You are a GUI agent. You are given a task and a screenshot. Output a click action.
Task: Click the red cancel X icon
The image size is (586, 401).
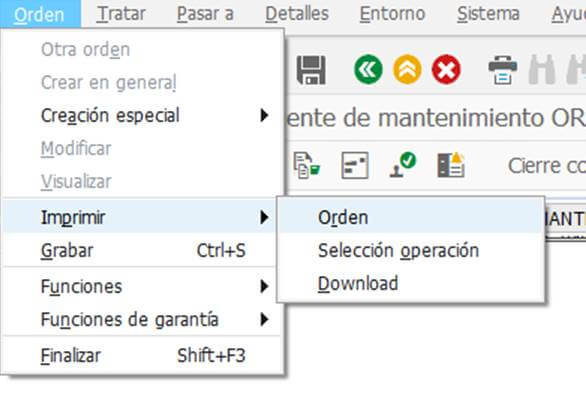(446, 70)
